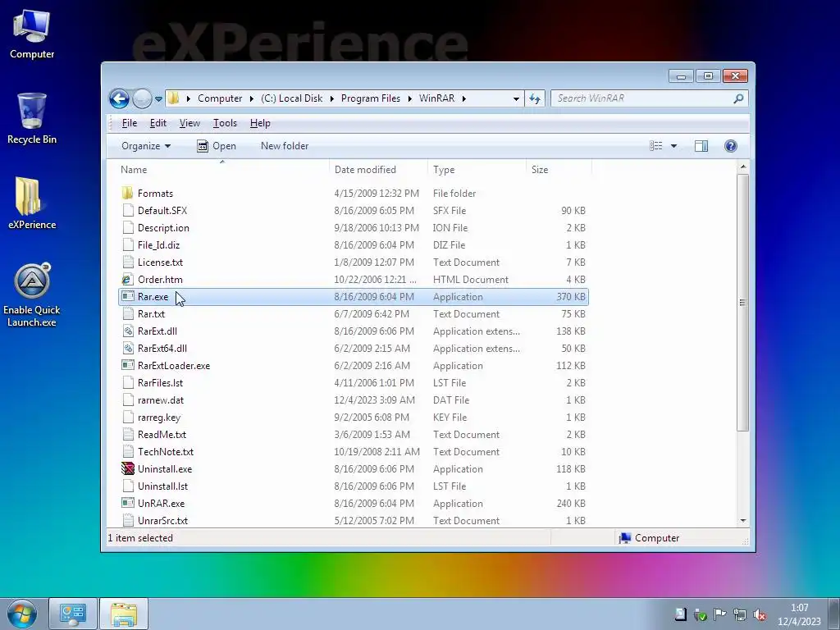Select Default.SFX file name
Screen dimensions: 840x630
pos(162,211)
